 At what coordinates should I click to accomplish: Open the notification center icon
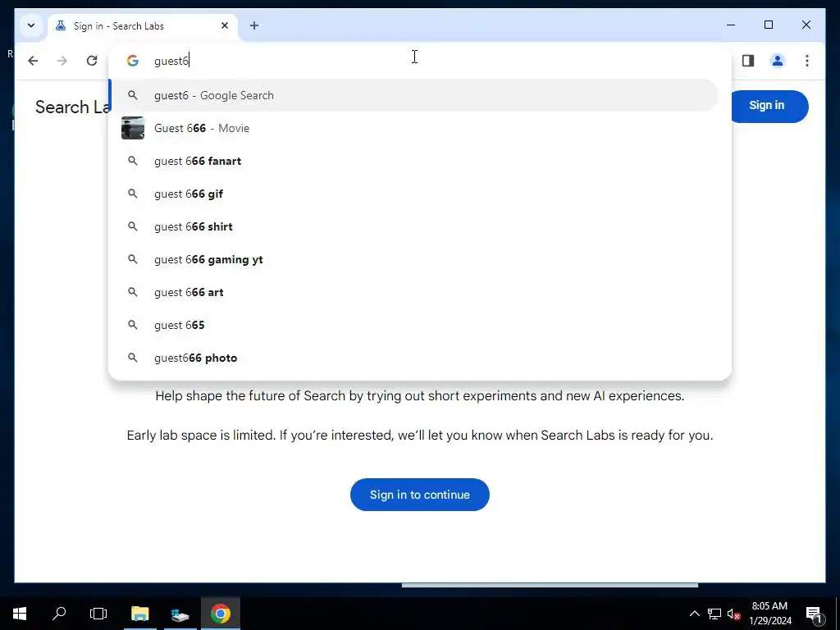(814, 614)
